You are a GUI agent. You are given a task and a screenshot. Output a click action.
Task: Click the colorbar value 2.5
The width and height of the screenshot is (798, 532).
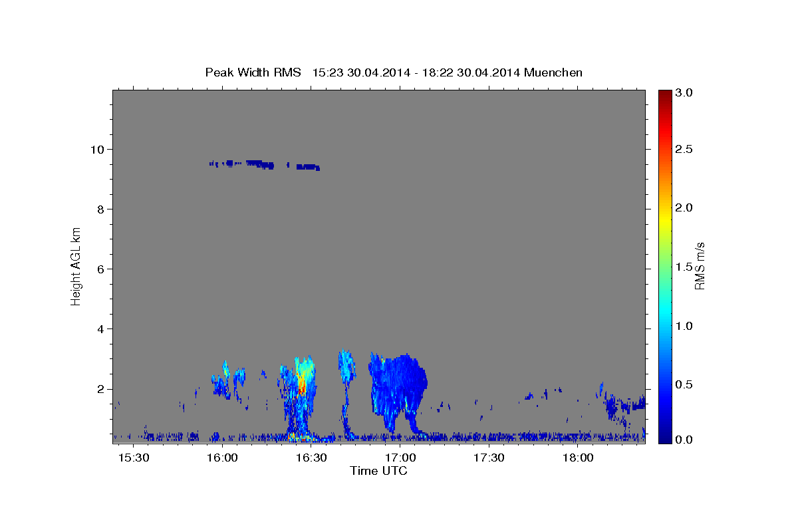coord(684,149)
